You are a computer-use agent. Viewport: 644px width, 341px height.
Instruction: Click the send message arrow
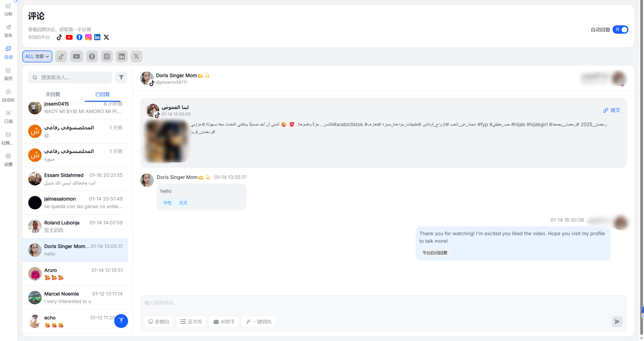point(617,321)
